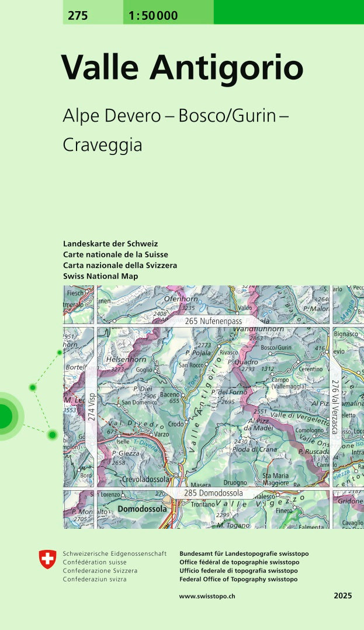Select the middle small green dot
The height and width of the screenshot is (630, 364).
[x=33, y=387]
